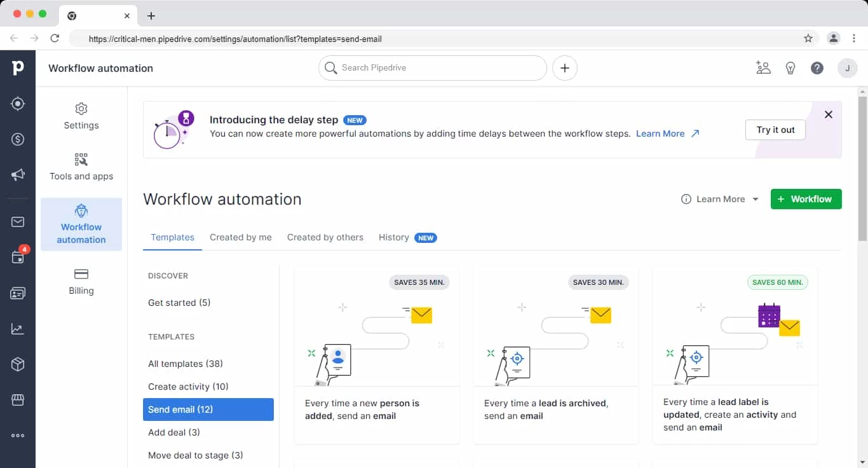Image resolution: width=868 pixels, height=468 pixels.
Task: Click the Search Pipedrive field
Action: point(433,68)
